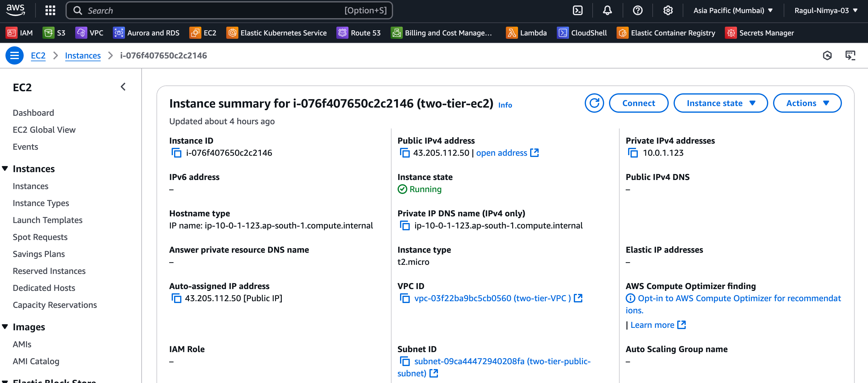Open the services grid menu icon

50,10
